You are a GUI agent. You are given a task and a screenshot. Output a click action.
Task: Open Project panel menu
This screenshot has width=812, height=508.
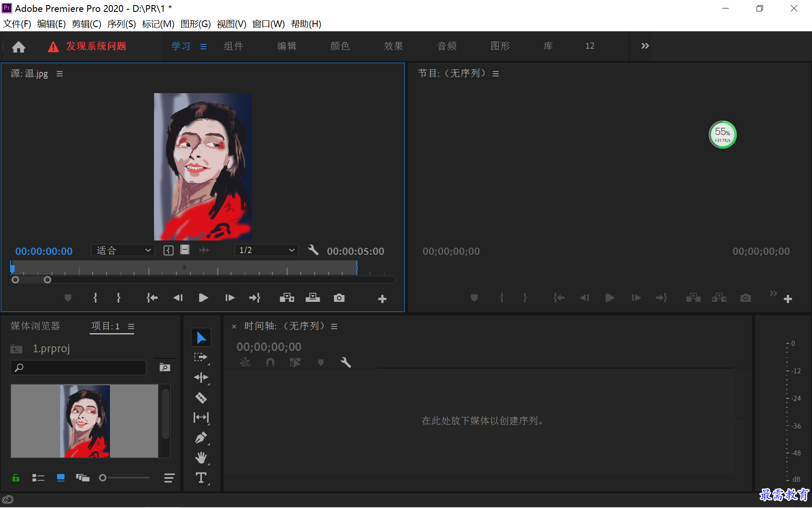point(131,326)
